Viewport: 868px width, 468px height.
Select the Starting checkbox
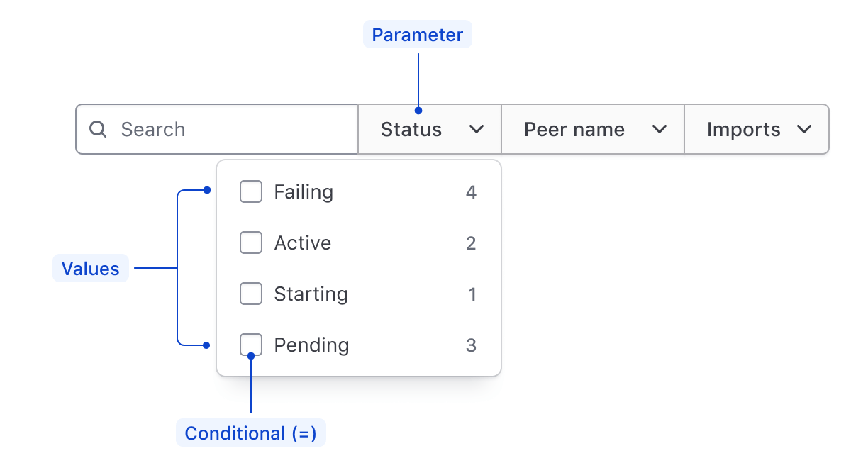click(x=250, y=294)
